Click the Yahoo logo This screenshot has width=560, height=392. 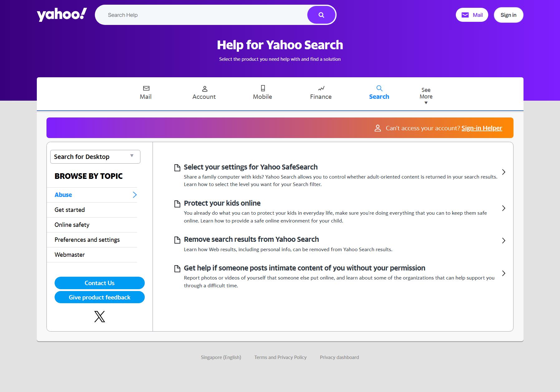[62, 15]
